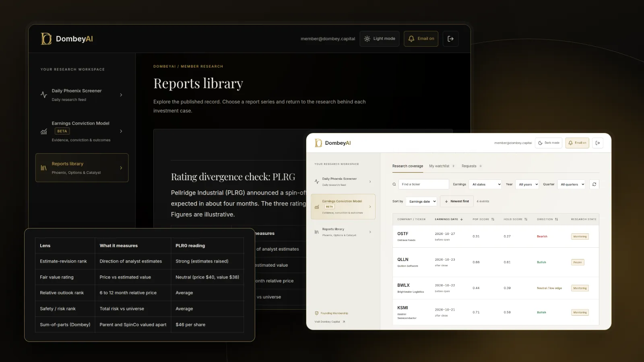Open Daily Phoenix Screener in the light sidebar
This screenshot has height=362, width=644.
343,182
